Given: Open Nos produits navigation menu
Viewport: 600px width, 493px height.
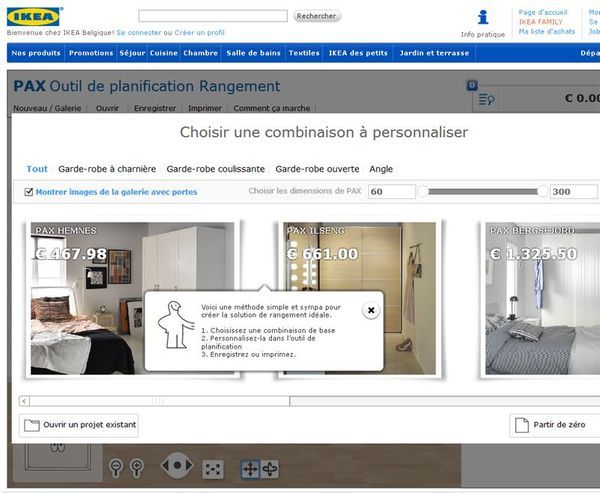Looking at the screenshot, I should [x=36, y=53].
